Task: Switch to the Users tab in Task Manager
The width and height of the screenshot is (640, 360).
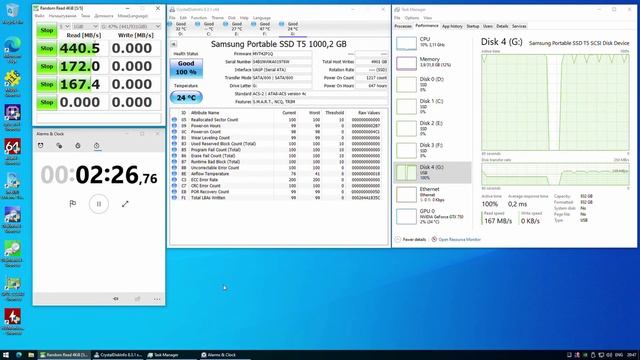Action: coord(488,26)
